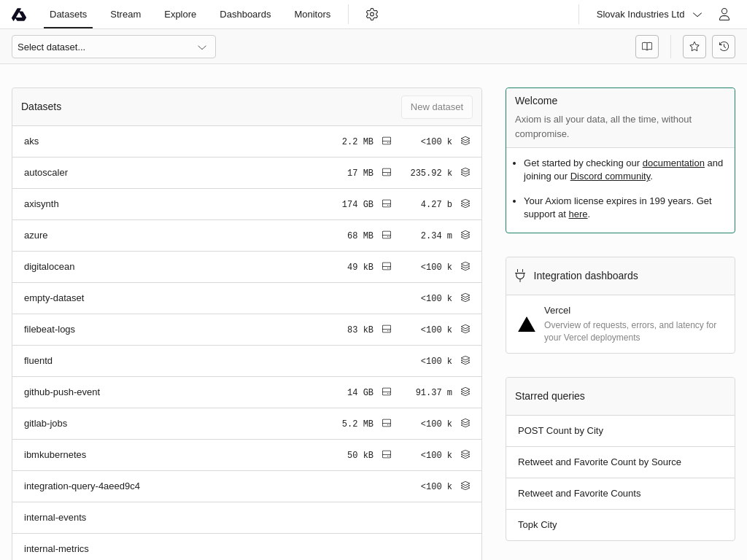
Task: Click the New dataset button
Action: point(436,107)
